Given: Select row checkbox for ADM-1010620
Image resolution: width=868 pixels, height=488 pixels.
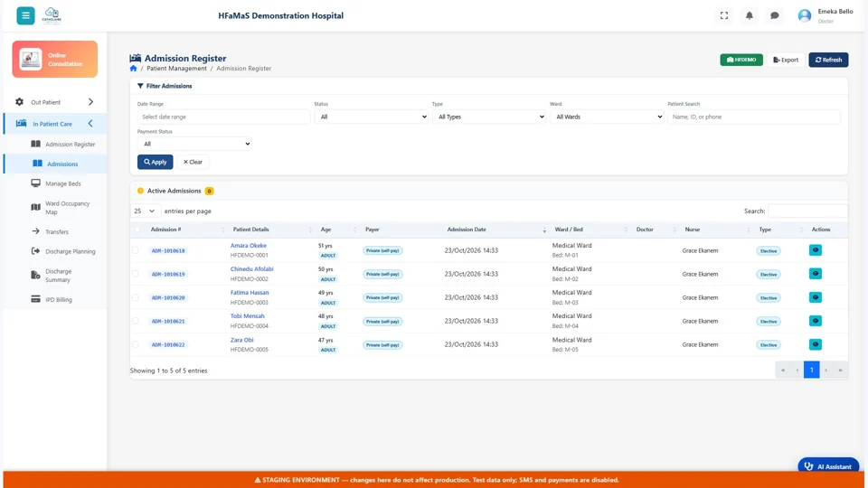Looking at the screenshot, I should point(136,297).
